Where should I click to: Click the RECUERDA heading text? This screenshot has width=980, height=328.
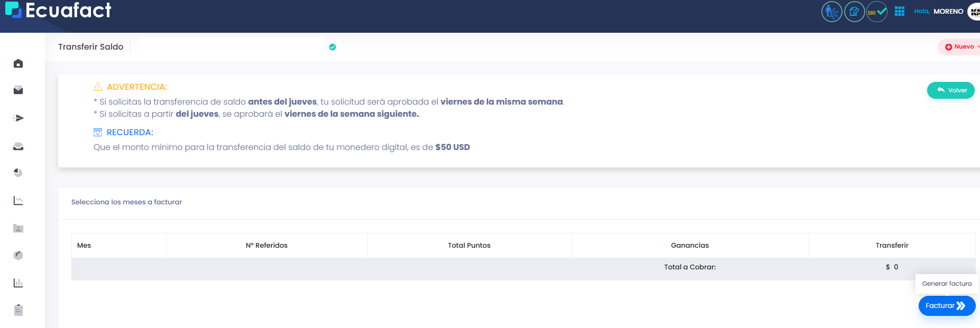click(x=130, y=133)
